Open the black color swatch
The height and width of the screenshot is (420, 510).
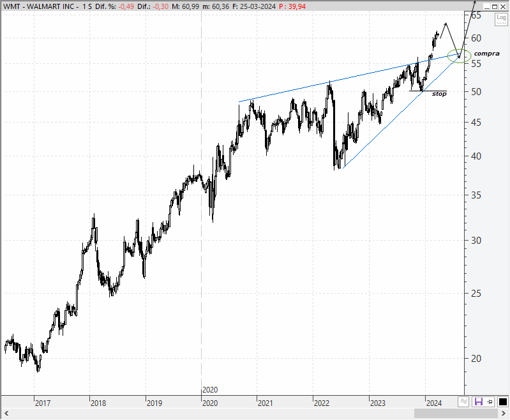tap(502, 401)
